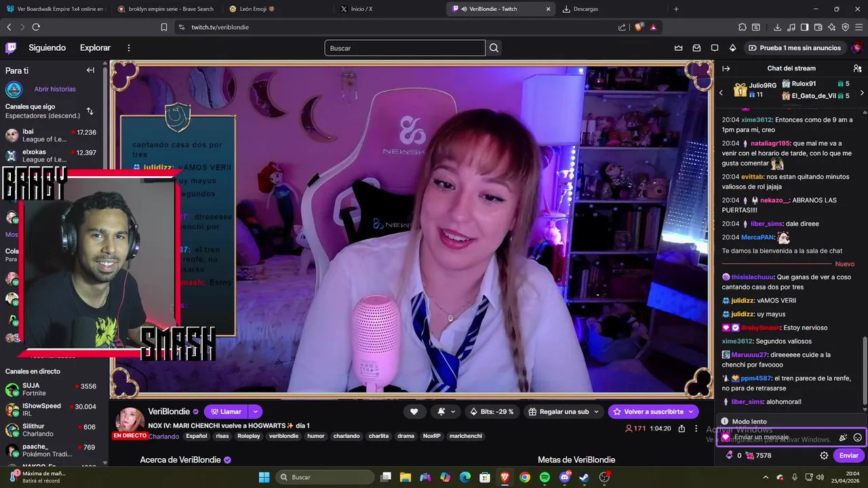Viewport: 868px width, 488px height.
Task: Show previous gift leaderboard arrow
Action: click(x=721, y=92)
